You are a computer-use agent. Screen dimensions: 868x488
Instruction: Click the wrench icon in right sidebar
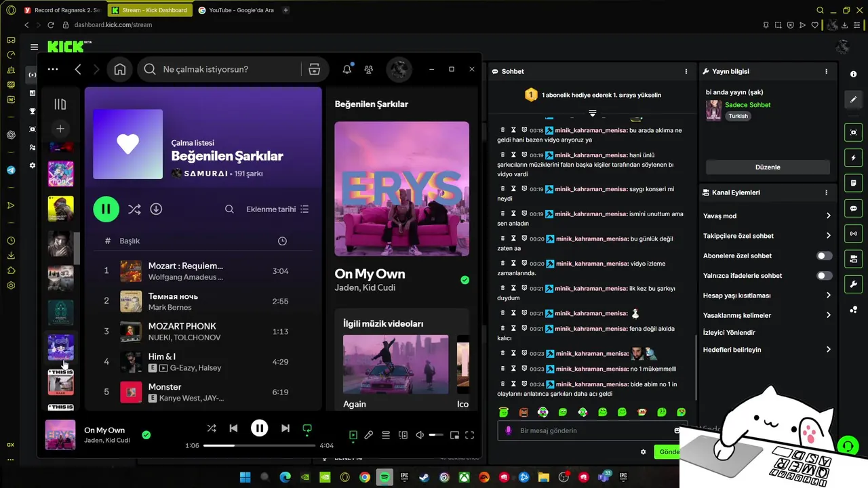click(853, 284)
